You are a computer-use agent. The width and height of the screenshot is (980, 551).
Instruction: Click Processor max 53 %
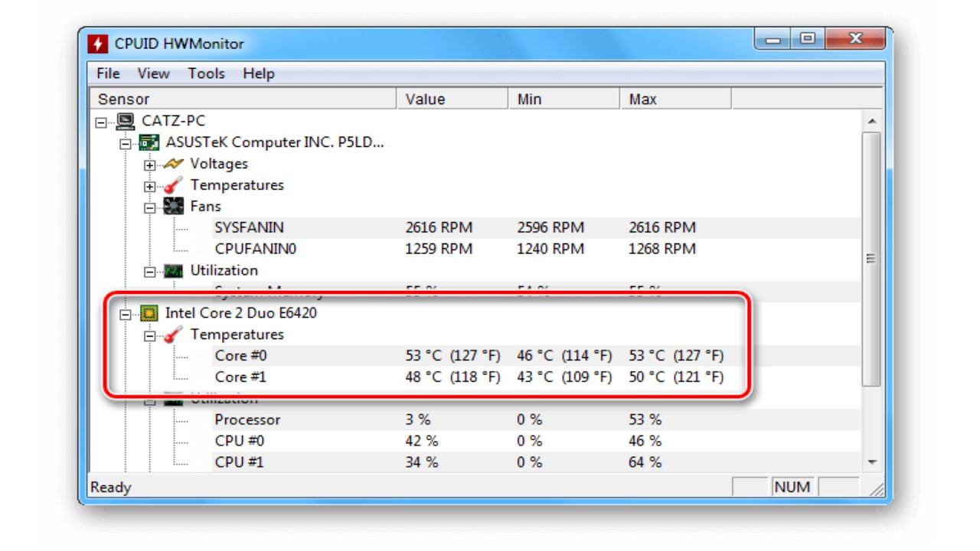645,420
